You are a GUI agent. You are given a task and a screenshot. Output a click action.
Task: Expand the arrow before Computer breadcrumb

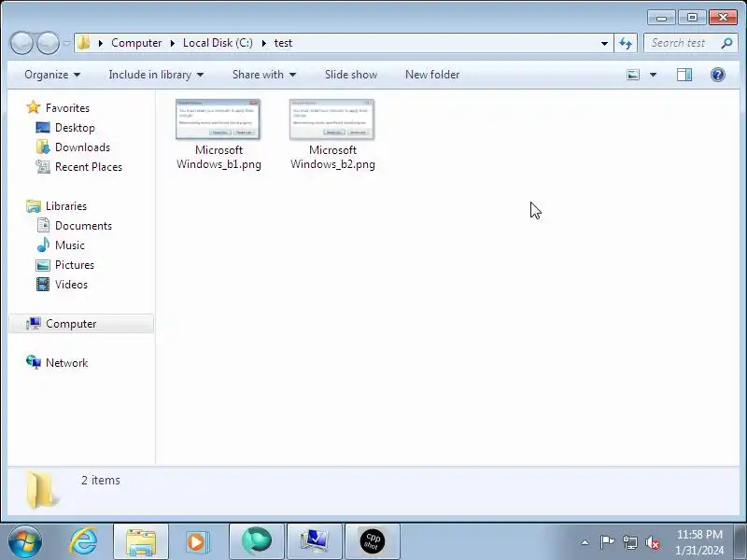(x=101, y=43)
